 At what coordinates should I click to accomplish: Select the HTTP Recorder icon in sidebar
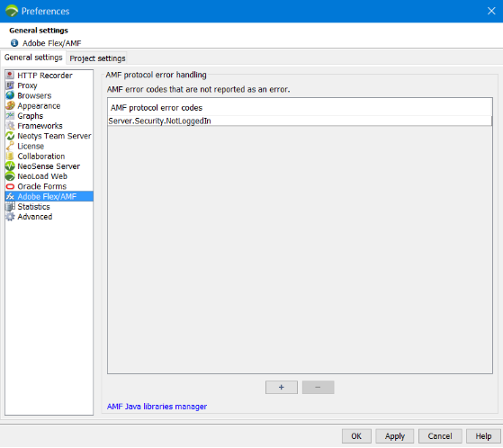pos(10,75)
